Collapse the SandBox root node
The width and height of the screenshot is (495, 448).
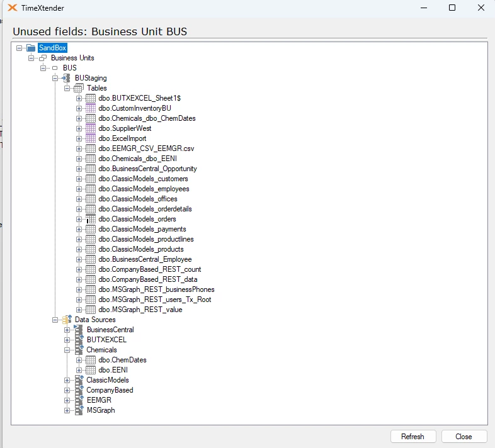20,48
